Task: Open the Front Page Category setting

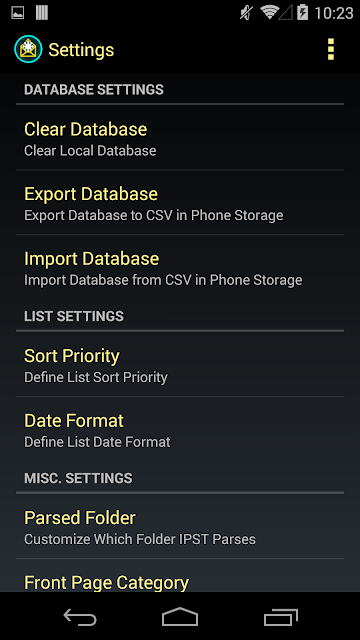Action: pos(180,576)
